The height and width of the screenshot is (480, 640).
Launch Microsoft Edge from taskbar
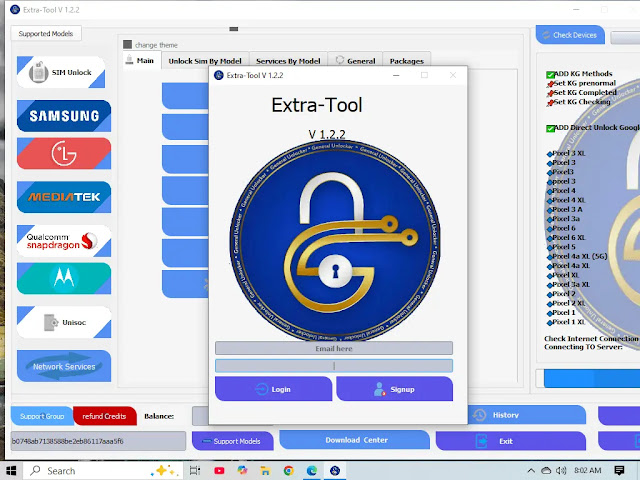click(x=312, y=471)
